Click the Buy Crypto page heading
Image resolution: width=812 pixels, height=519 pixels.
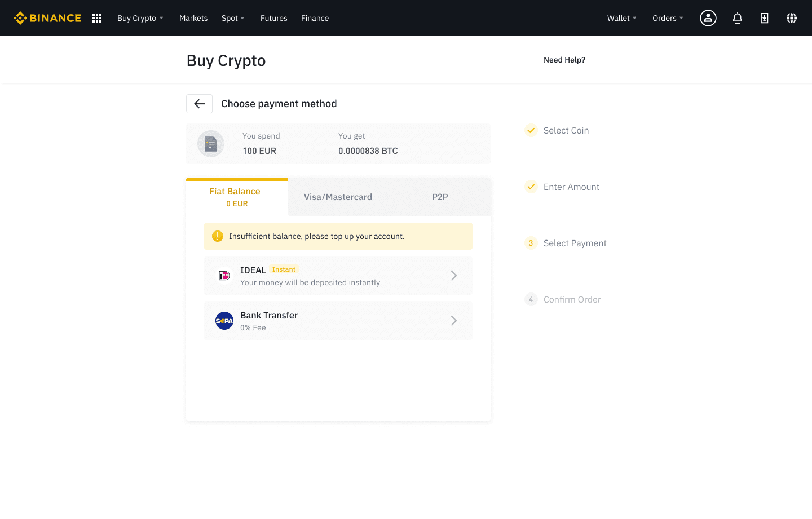pos(226,60)
